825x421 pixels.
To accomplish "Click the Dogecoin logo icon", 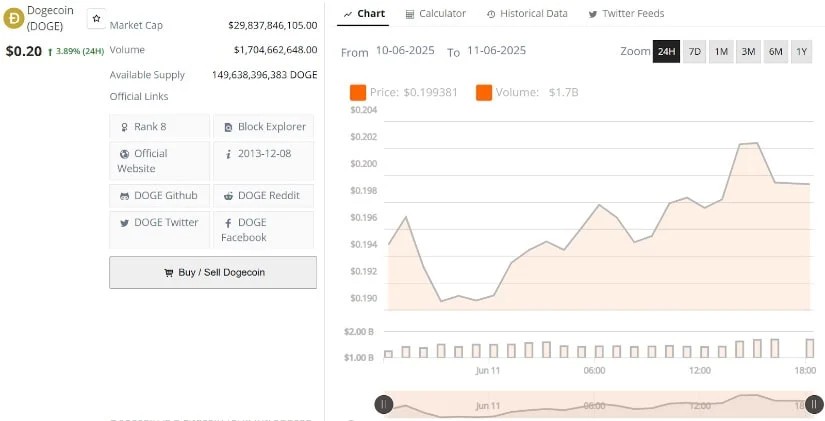I will point(13,18).
